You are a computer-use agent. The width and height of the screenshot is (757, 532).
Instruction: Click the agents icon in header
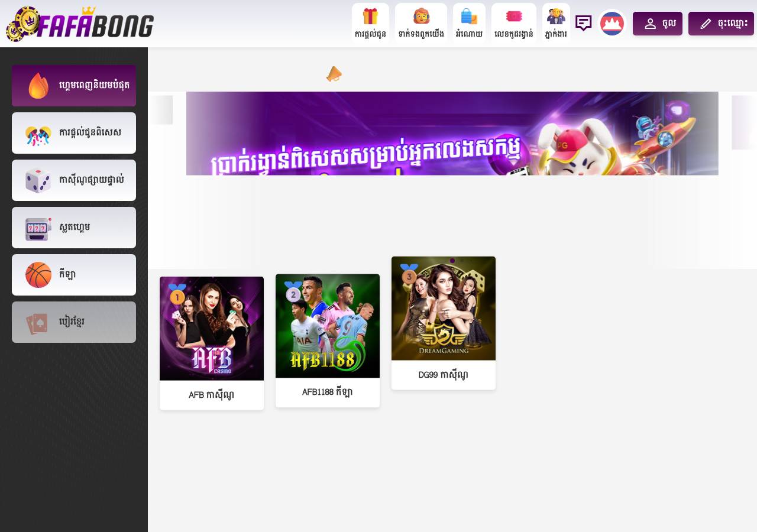(556, 17)
